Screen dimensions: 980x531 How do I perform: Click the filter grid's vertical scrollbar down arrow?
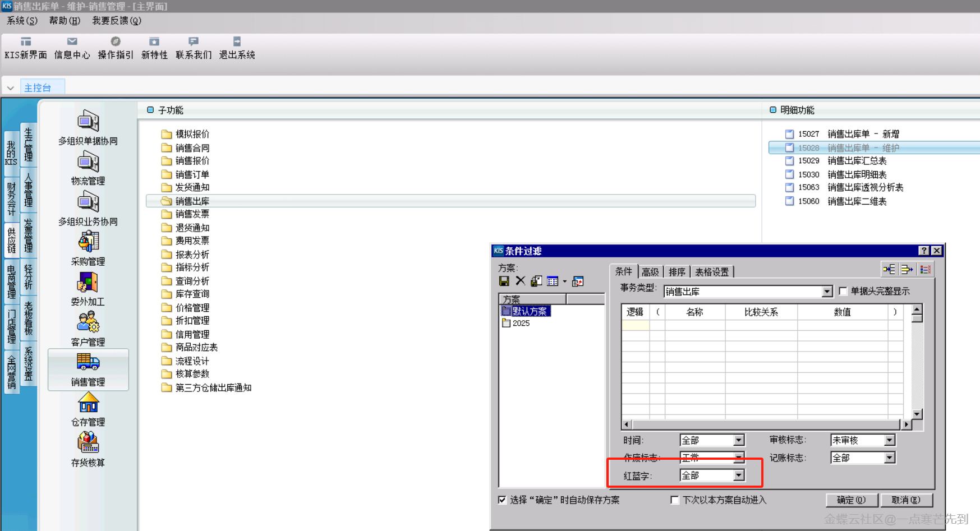point(917,414)
